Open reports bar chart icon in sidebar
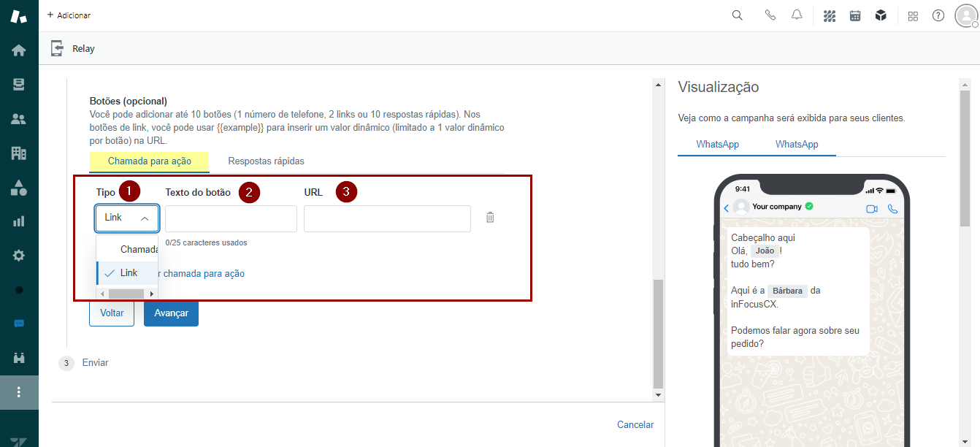The height and width of the screenshot is (447, 980). pyautogui.click(x=19, y=221)
